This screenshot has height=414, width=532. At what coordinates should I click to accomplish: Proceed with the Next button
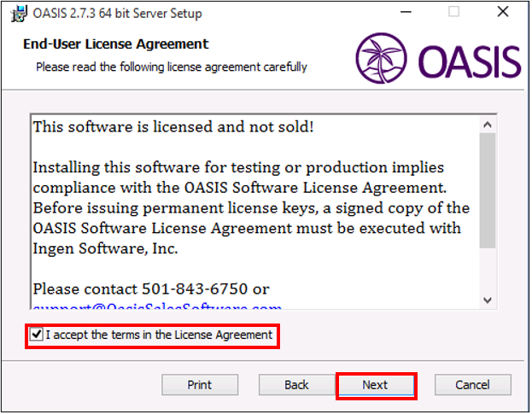tap(375, 385)
